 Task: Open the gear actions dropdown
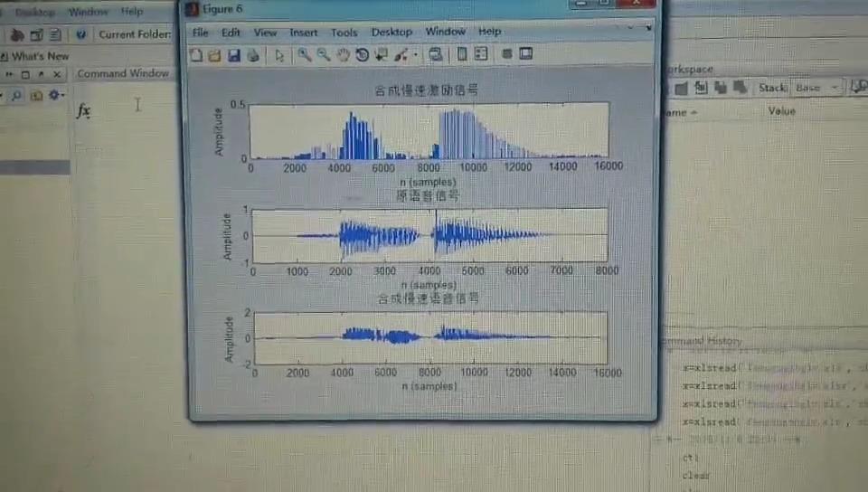(x=56, y=95)
